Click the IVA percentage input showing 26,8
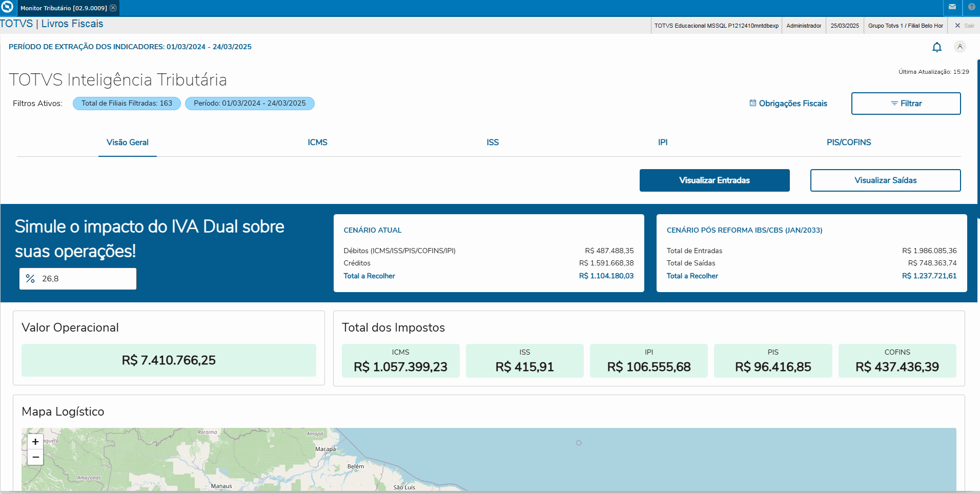The image size is (980, 494). click(77, 278)
